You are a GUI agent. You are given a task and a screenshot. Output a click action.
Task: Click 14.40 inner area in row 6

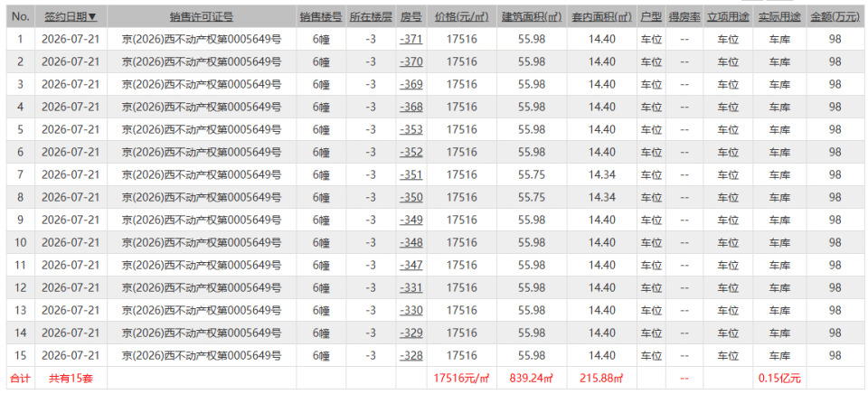[x=602, y=152]
